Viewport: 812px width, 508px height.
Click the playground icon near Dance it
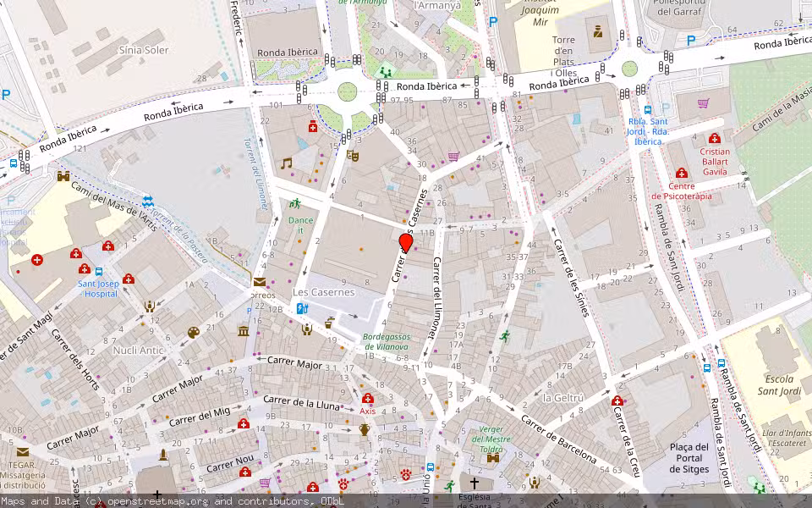tap(295, 204)
